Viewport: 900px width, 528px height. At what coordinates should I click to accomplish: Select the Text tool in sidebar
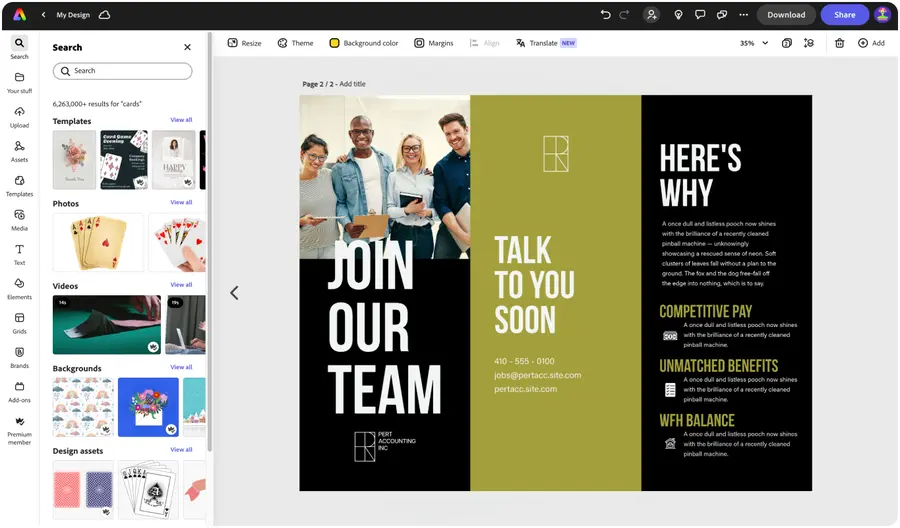20,254
